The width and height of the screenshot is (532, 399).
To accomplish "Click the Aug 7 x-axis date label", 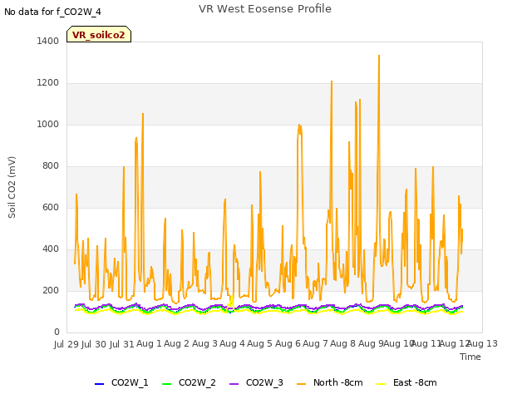I will pyautogui.click(x=316, y=343).
